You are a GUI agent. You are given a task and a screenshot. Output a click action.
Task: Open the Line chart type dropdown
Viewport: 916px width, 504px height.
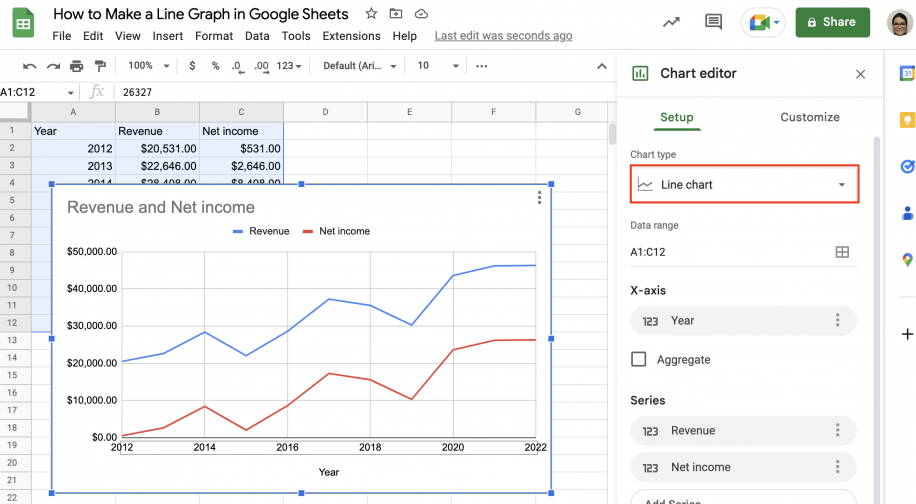744,185
